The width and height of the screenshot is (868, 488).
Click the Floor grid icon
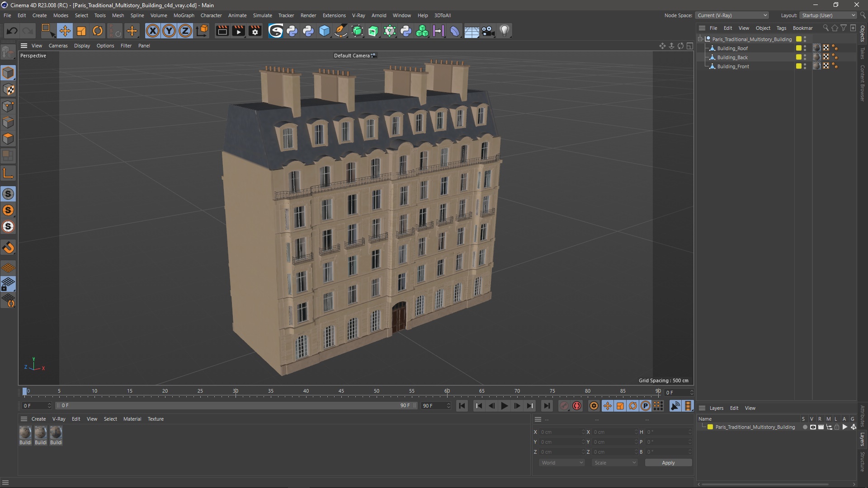[x=472, y=31]
